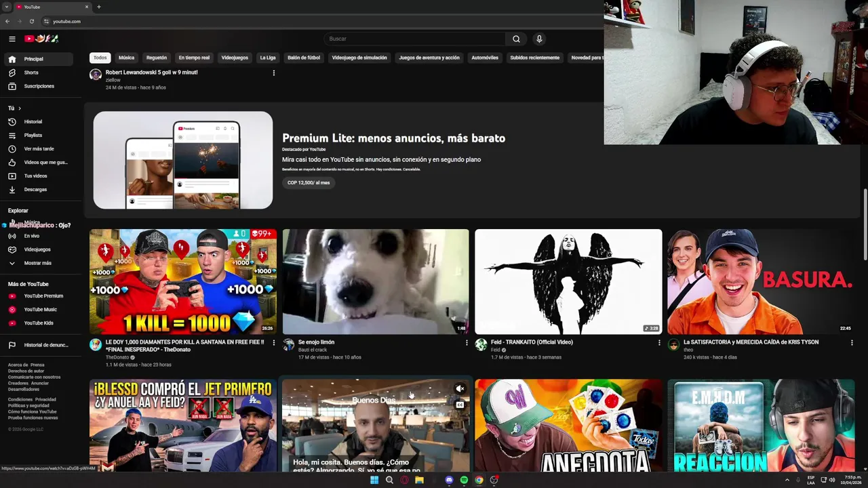
Task: Open Spotify from the taskbar
Action: pos(464,480)
